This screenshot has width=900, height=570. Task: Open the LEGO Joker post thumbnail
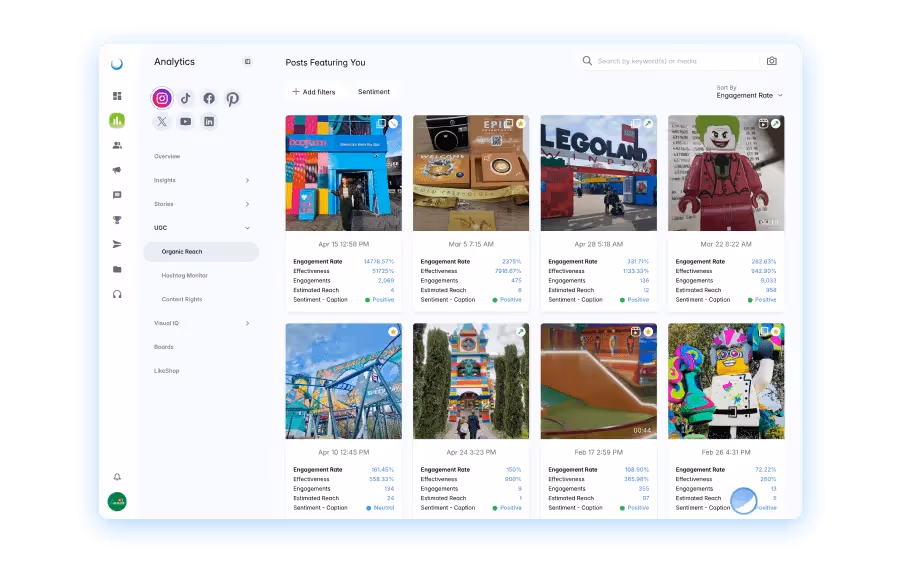726,173
